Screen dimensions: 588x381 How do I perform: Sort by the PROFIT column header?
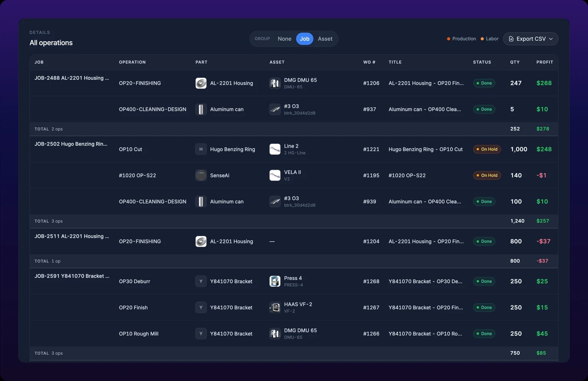click(545, 62)
